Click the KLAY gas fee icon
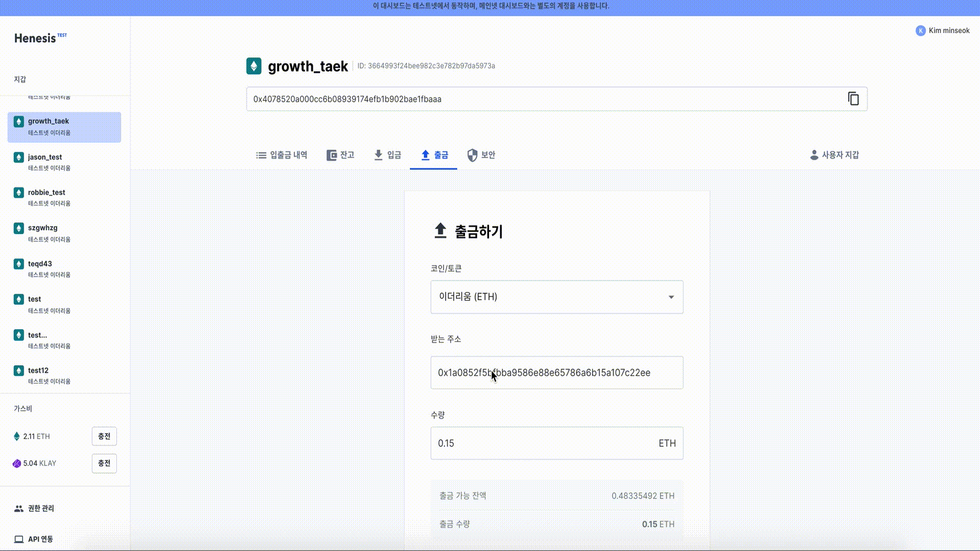Viewport: 980px width, 551px height. point(17,463)
